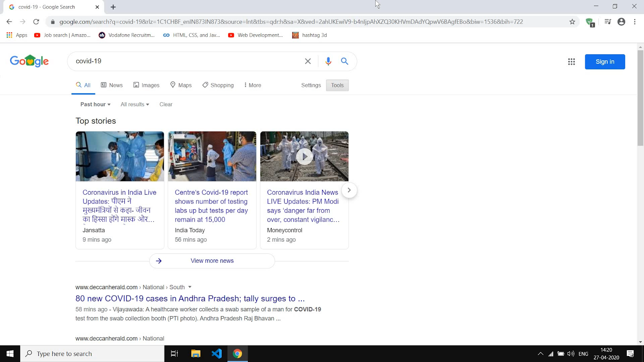Show next top stories with carousel arrow
644x362 pixels.
pos(349,190)
